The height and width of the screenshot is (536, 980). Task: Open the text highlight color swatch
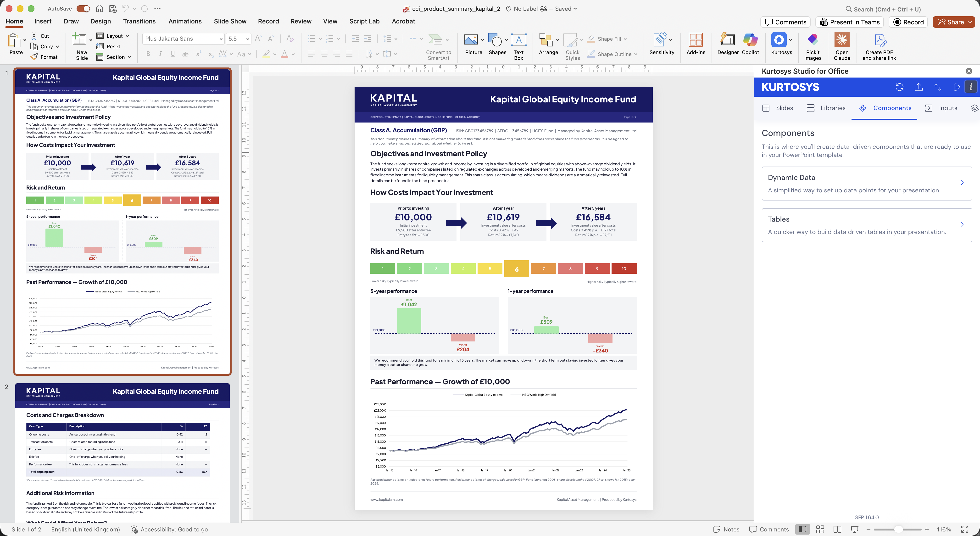pyautogui.click(x=266, y=54)
